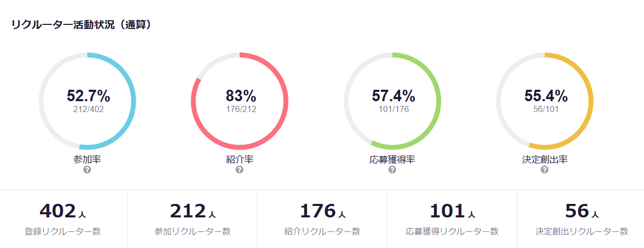Click the 56人 decision recruiters count
The width and height of the screenshot is (644, 248).
[582, 211]
